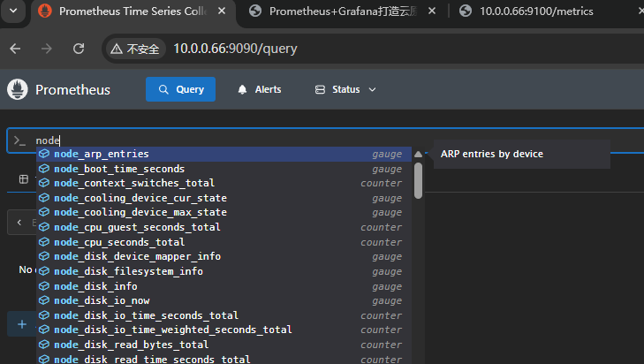The height and width of the screenshot is (364, 644).
Task: Select node_arp_entries suggestion
Action: tap(224, 154)
